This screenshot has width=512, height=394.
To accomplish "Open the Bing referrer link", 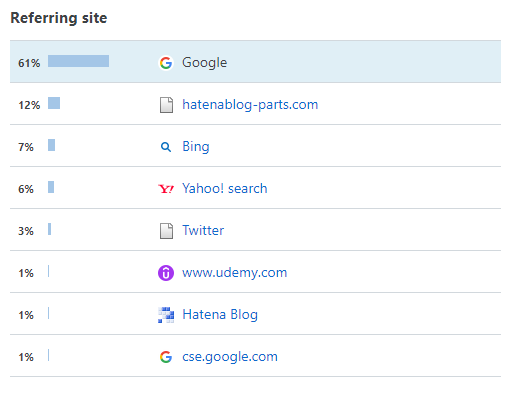I will point(196,147).
